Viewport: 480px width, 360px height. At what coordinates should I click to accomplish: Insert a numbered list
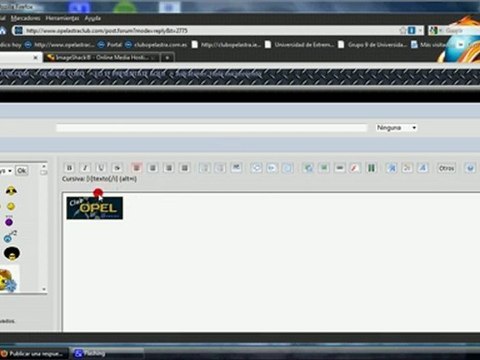click(x=220, y=168)
